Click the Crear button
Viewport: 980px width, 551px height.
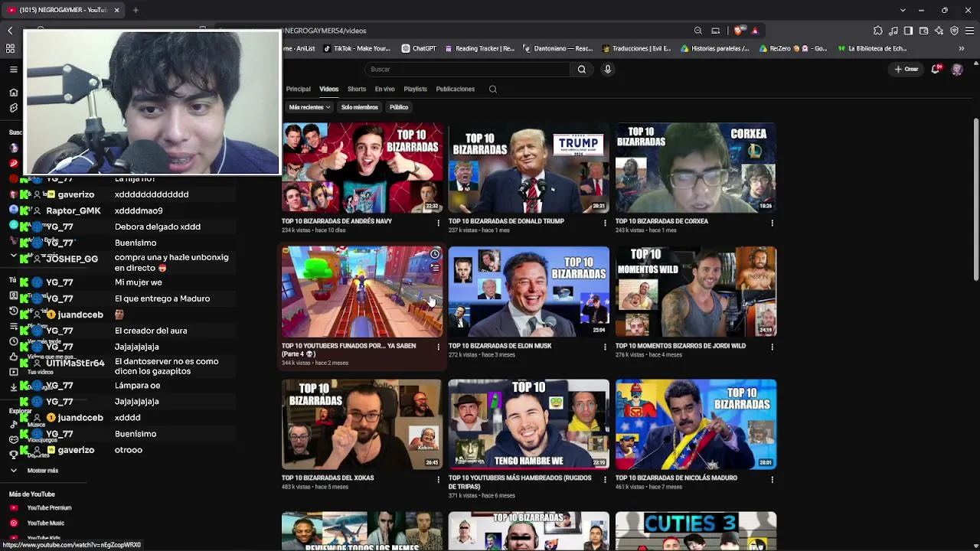point(906,69)
